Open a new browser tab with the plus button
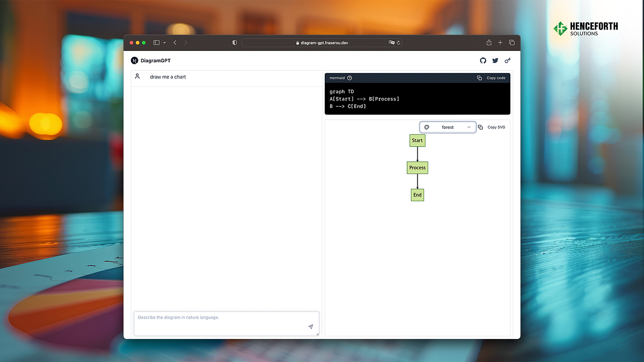Viewport: 644px width, 362px height. pyautogui.click(x=500, y=42)
